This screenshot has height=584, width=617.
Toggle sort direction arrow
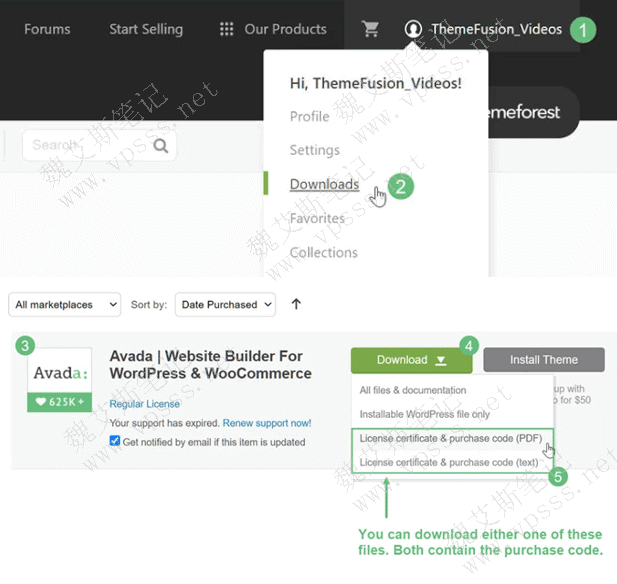(x=296, y=304)
